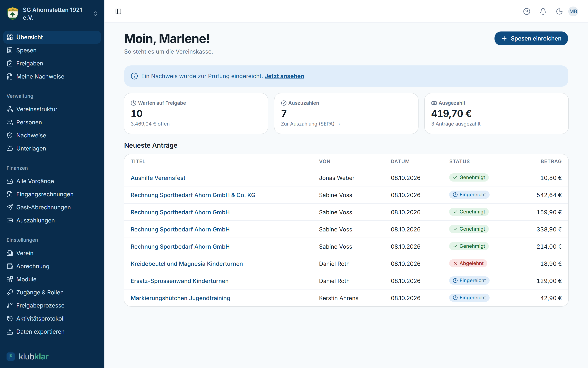The height and width of the screenshot is (368, 588).
Task: Open Meine Nachweise sidebar item
Action: click(x=52, y=76)
